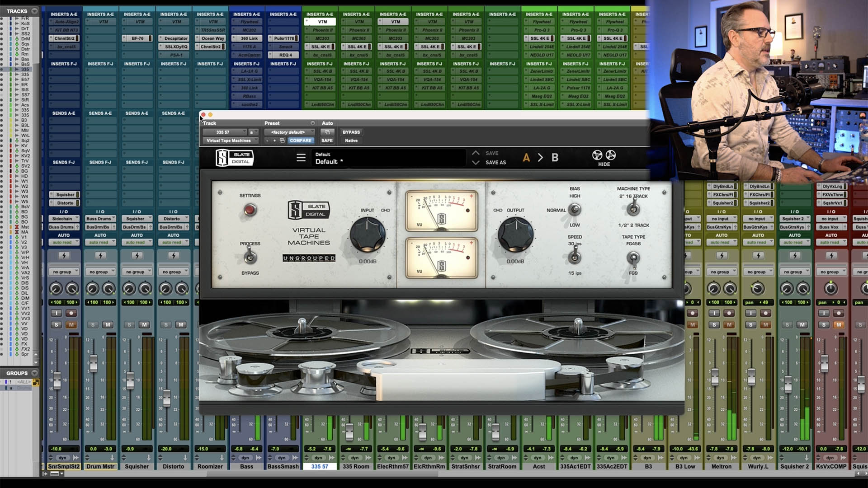Click the previous preset minus button in plugin header

[x=267, y=141]
